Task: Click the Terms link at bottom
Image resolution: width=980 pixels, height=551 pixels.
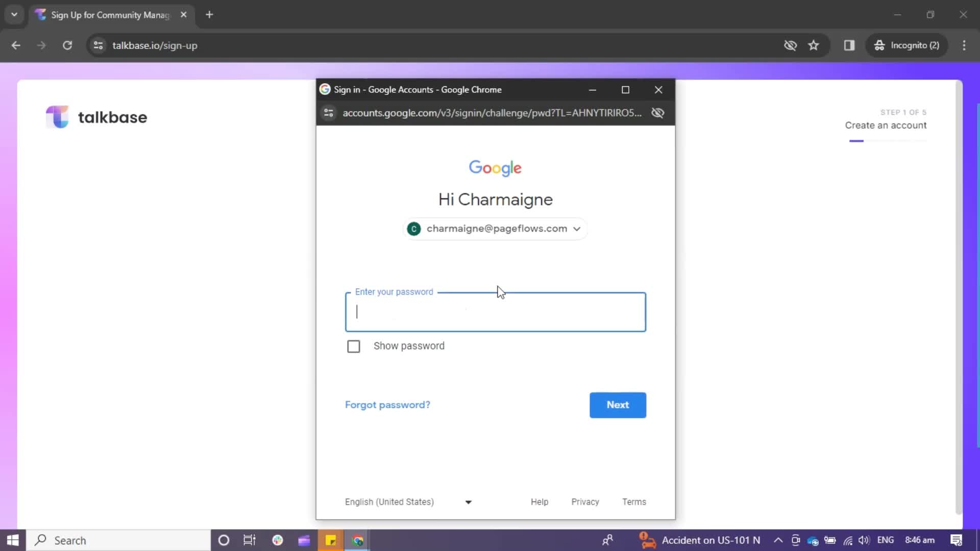Action: coord(634,501)
